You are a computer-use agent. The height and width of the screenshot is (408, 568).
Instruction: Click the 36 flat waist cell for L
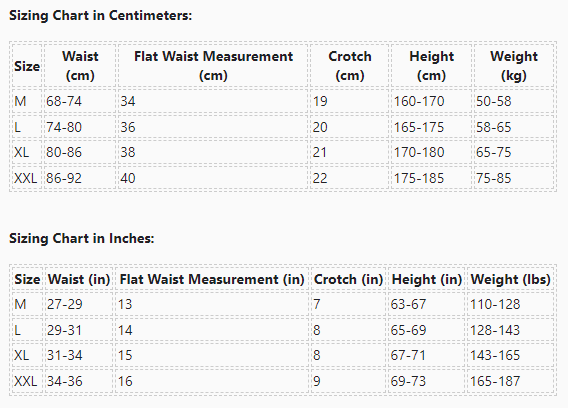[213, 127]
